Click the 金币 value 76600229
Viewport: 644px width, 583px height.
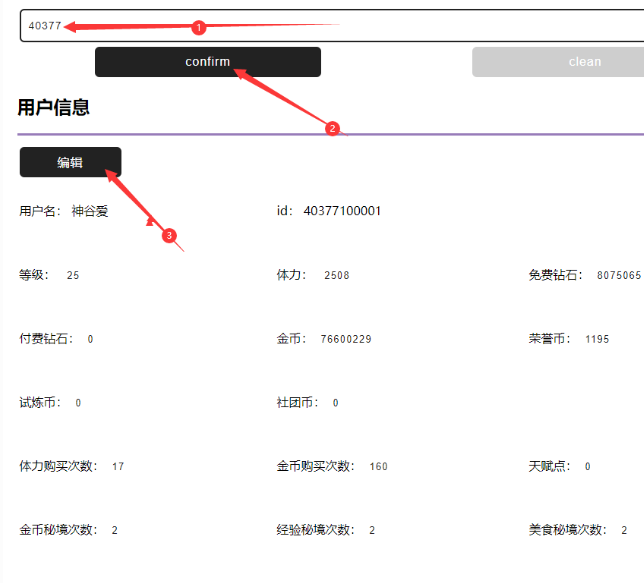click(x=346, y=339)
